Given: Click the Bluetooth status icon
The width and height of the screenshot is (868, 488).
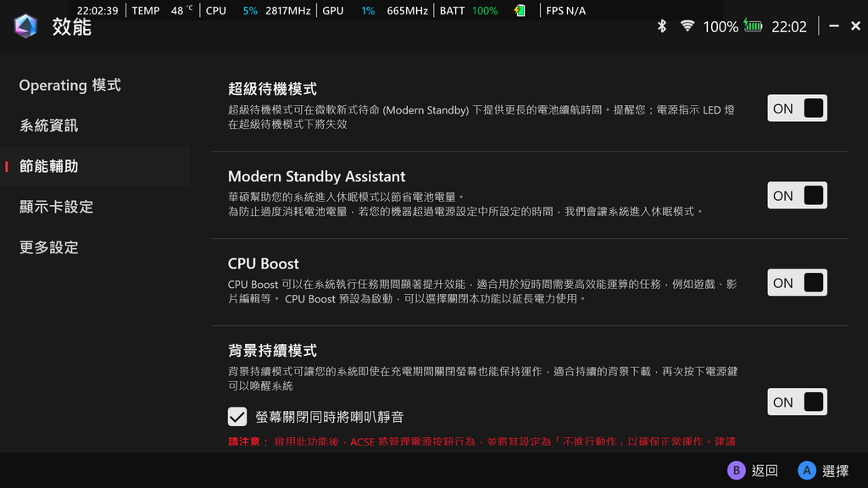Looking at the screenshot, I should tap(663, 26).
